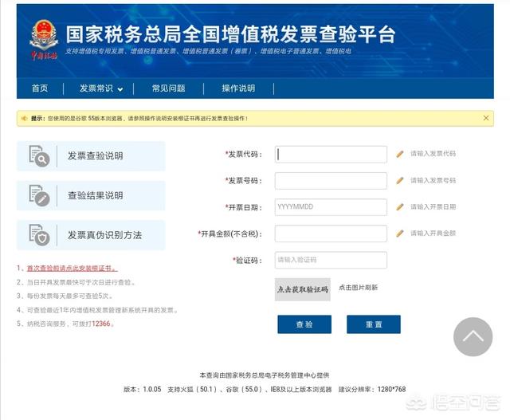Screen dimensions: 510x420
Task: Dismiss the yellow browser notice with X
Action: click(486, 118)
